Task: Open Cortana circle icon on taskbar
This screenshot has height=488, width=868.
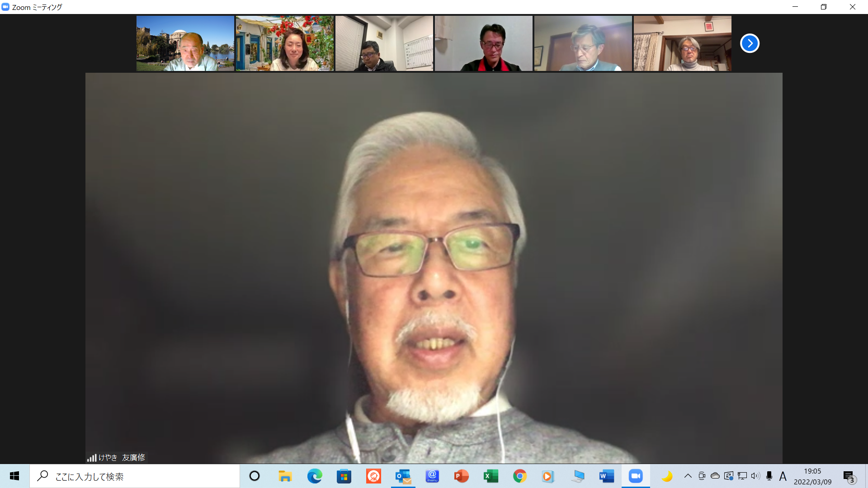Action: 255,476
